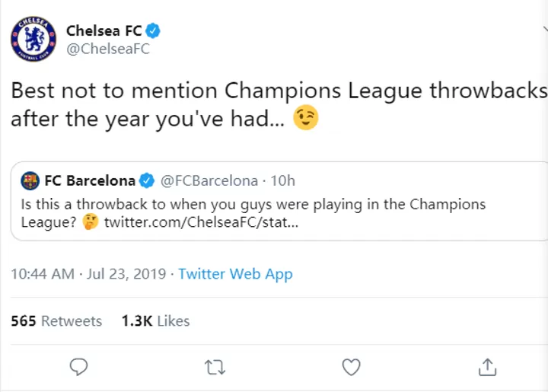Image resolution: width=548 pixels, height=392 pixels.
Task: Like the tweet with the heart icon
Action: [x=351, y=367]
